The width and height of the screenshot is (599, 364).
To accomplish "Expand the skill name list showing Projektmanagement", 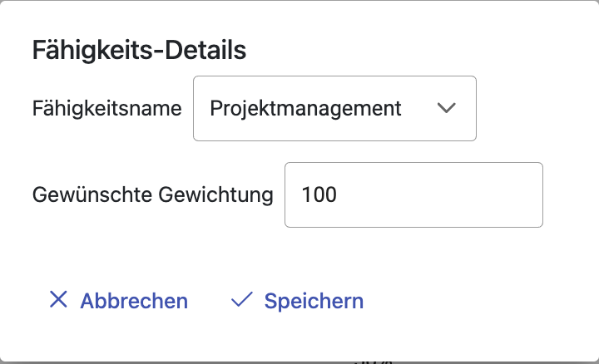I will click(x=334, y=108).
